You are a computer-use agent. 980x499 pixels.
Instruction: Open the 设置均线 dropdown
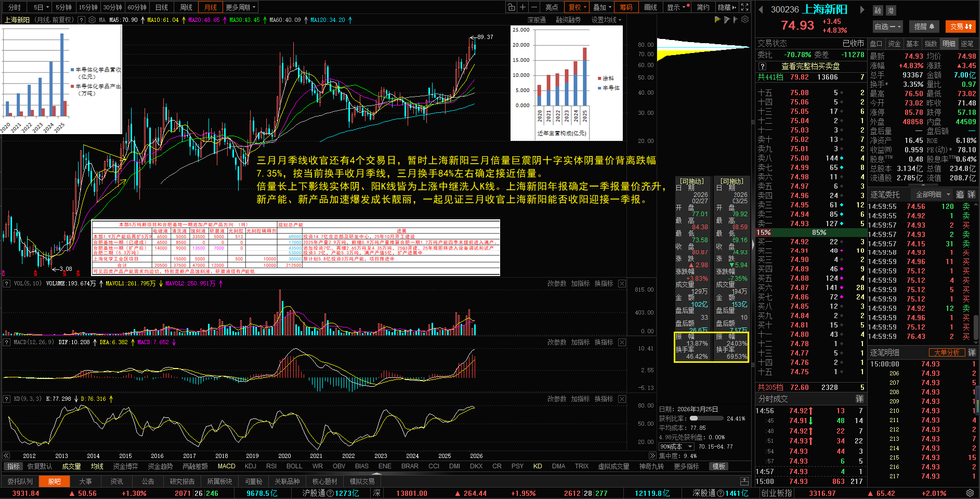(607, 19)
